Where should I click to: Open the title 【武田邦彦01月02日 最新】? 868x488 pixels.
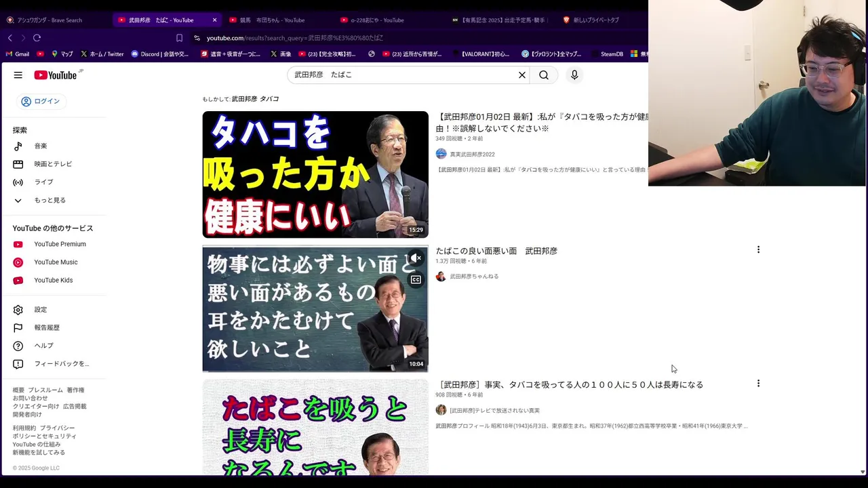542,122
